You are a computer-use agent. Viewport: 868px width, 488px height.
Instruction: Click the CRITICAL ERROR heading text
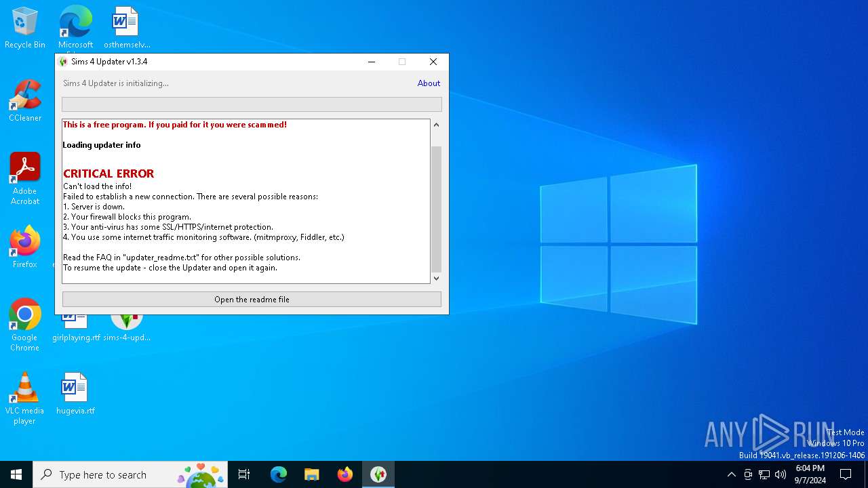108,174
